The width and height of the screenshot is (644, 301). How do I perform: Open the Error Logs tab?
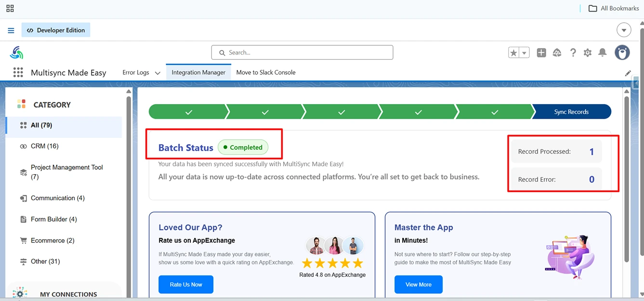[x=136, y=72]
